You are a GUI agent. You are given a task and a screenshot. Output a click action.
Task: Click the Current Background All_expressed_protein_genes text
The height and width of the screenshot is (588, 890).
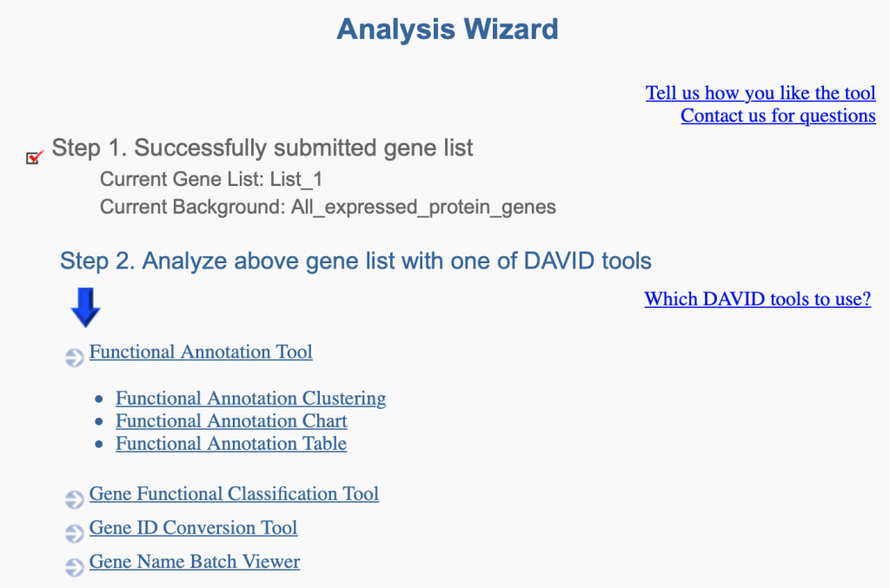tap(328, 208)
